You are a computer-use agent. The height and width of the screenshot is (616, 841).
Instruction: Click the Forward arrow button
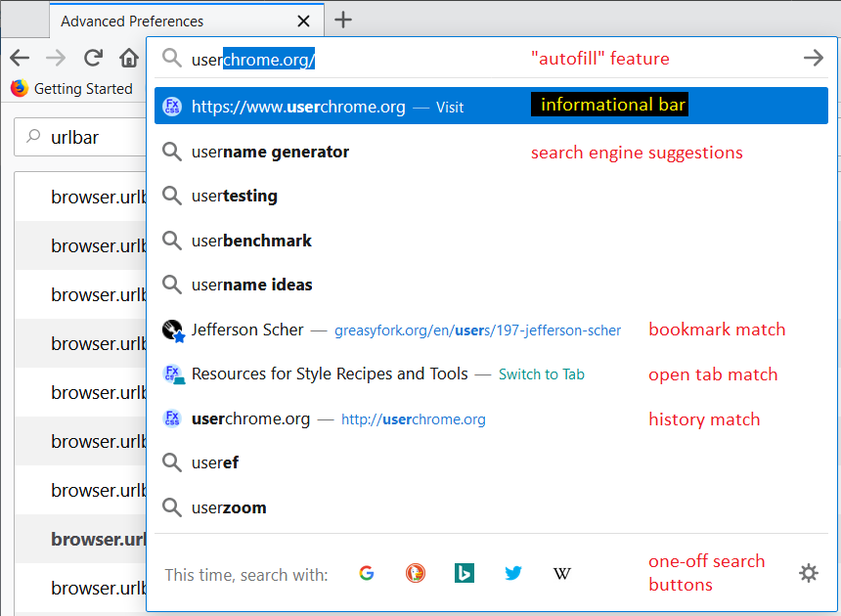click(56, 58)
